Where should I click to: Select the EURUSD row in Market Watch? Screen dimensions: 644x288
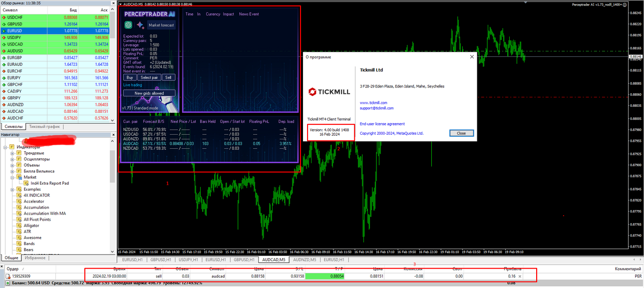coord(55,31)
